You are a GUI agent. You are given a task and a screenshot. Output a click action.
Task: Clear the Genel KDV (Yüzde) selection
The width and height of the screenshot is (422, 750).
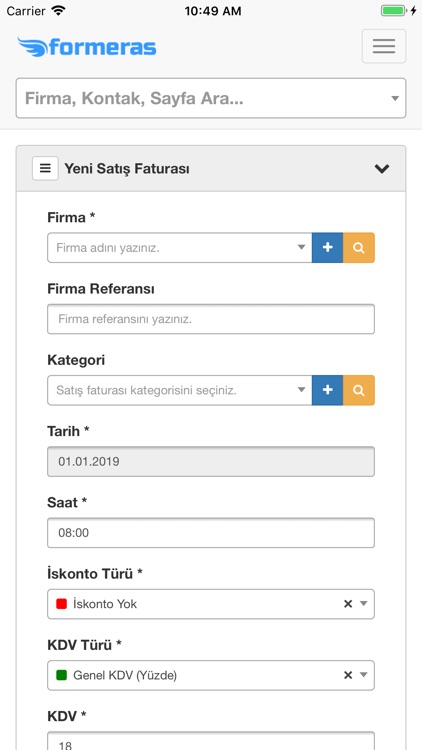click(348, 675)
